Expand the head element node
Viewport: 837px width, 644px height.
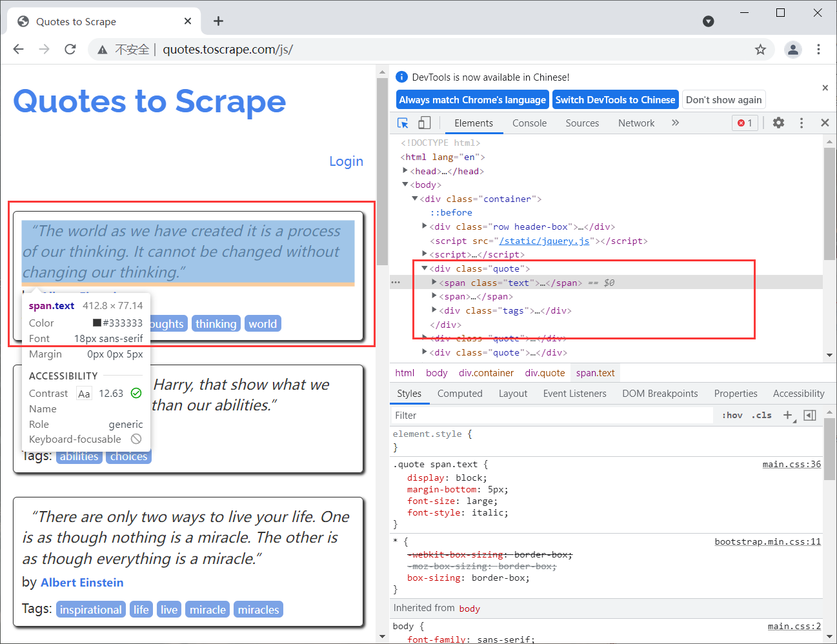click(x=405, y=171)
